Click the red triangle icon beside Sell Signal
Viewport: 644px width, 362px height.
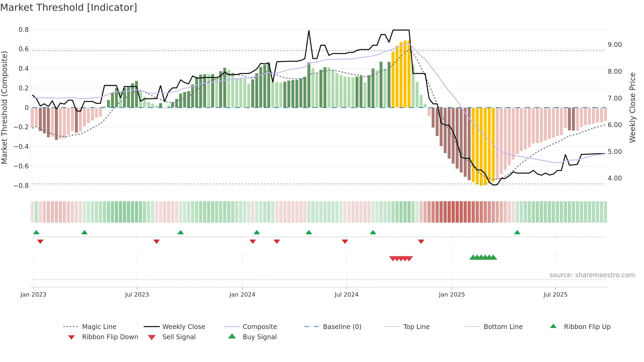pos(152,337)
